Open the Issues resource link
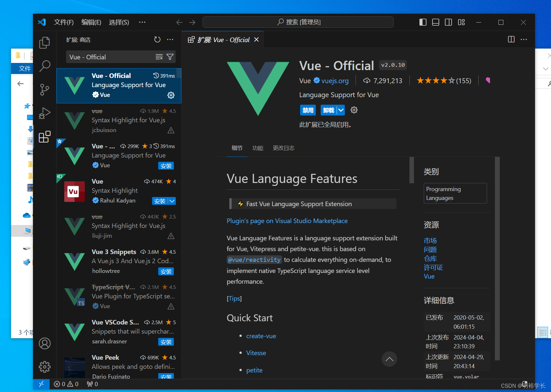 pyautogui.click(x=430, y=249)
